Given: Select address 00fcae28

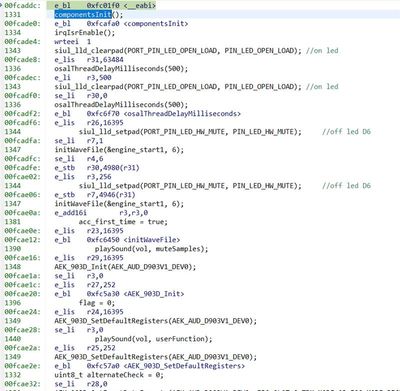Looking at the screenshot, I should coord(22,330).
